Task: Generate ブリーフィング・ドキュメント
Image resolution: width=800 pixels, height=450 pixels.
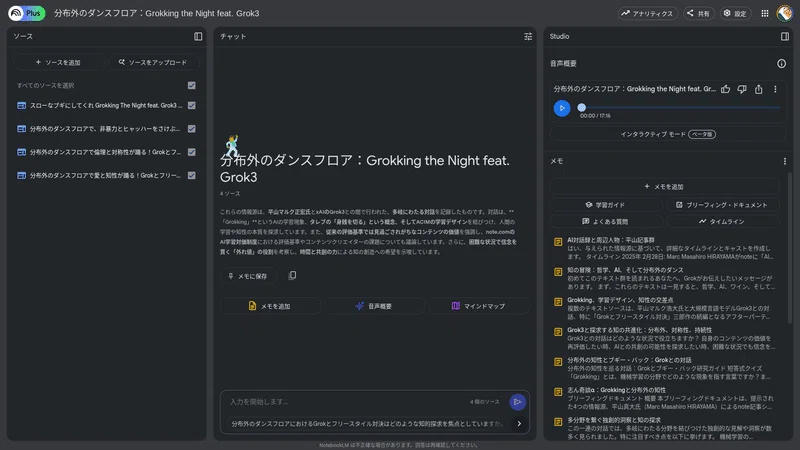Action: (x=722, y=205)
